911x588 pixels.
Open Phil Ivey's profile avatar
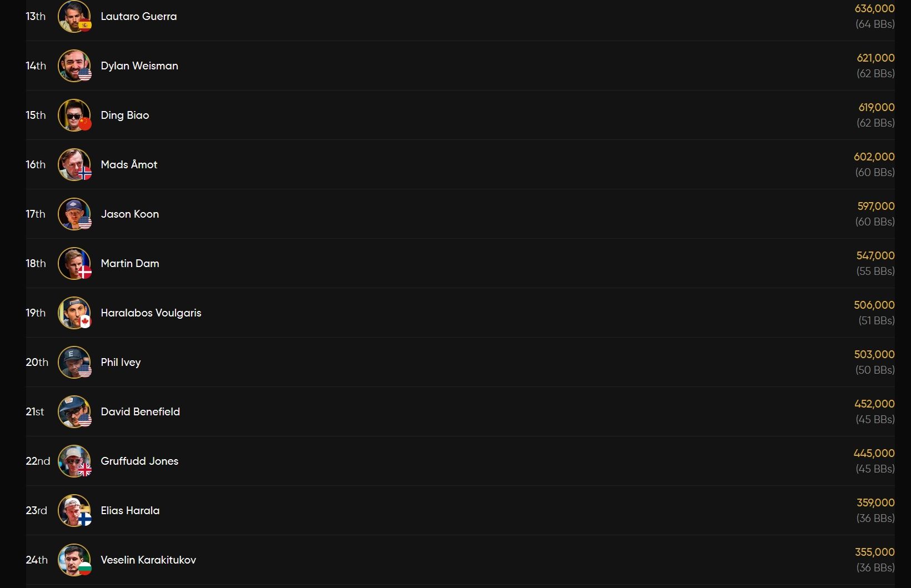point(73,361)
